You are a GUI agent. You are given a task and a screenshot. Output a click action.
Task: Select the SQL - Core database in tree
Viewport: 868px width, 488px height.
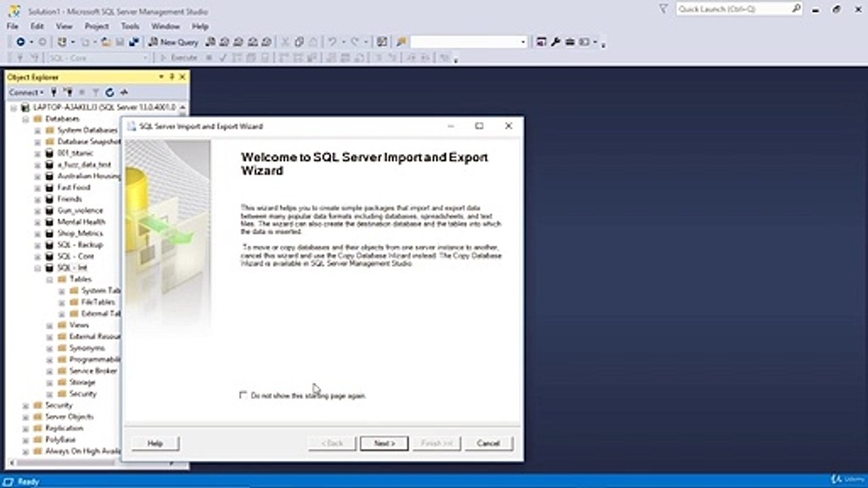(x=76, y=256)
